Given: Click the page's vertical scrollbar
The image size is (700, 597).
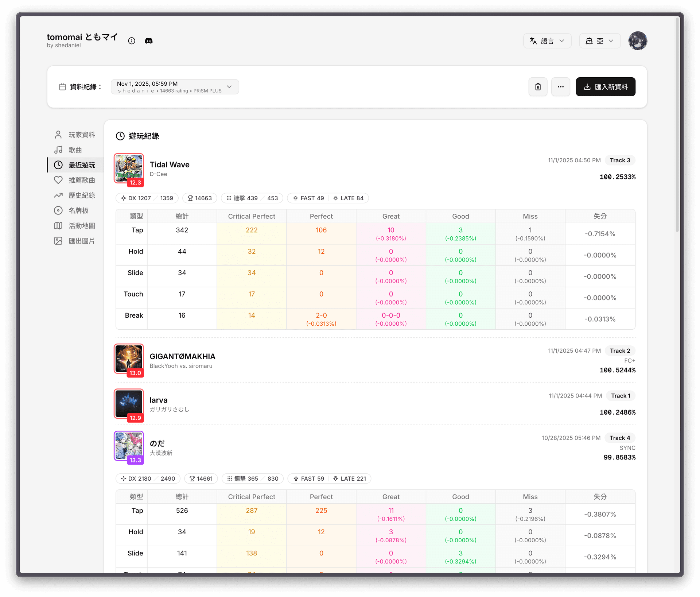Looking at the screenshot, I should click(x=677, y=124).
